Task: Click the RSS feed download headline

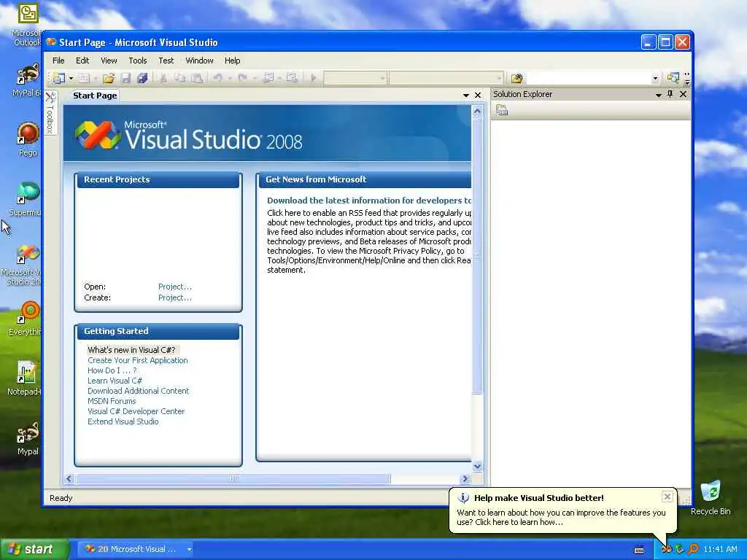Action: (368, 201)
